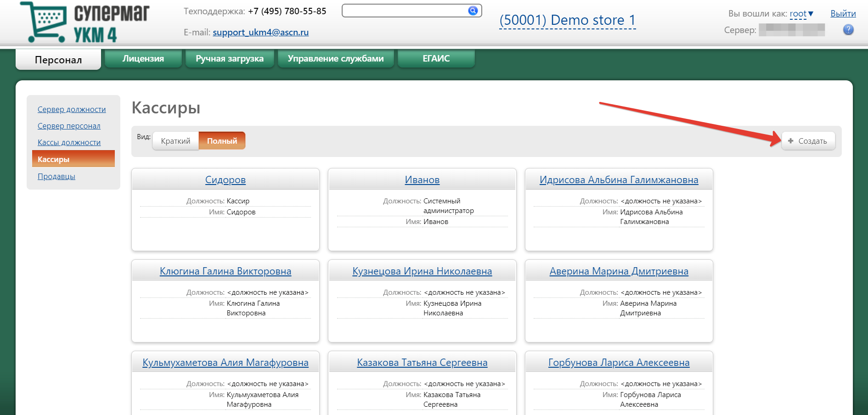Open Аверина Марина Дмитриевна card
Screen dimensions: 868x415
[619, 271]
